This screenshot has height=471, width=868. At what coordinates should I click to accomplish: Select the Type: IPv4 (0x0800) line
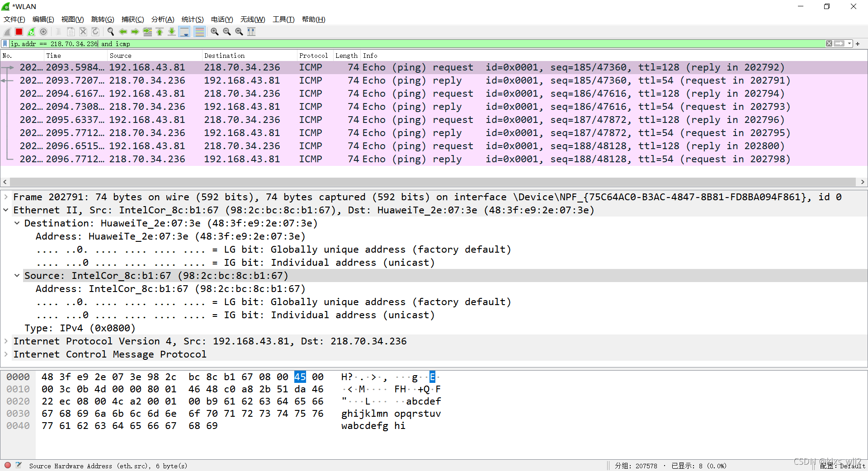(80, 328)
